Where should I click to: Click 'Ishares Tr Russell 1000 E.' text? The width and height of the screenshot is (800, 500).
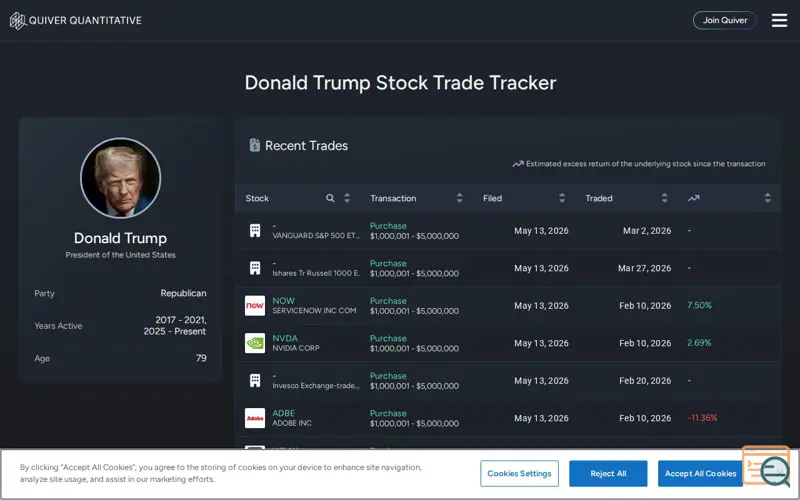click(x=316, y=273)
